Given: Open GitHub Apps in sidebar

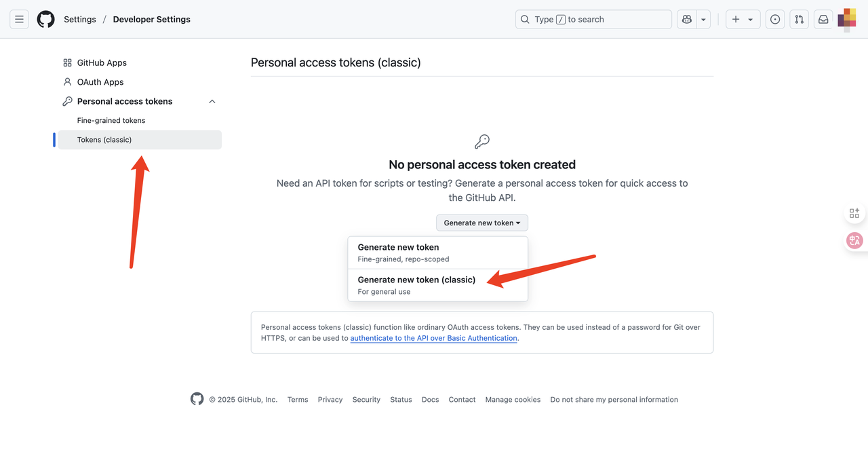Looking at the screenshot, I should [102, 62].
